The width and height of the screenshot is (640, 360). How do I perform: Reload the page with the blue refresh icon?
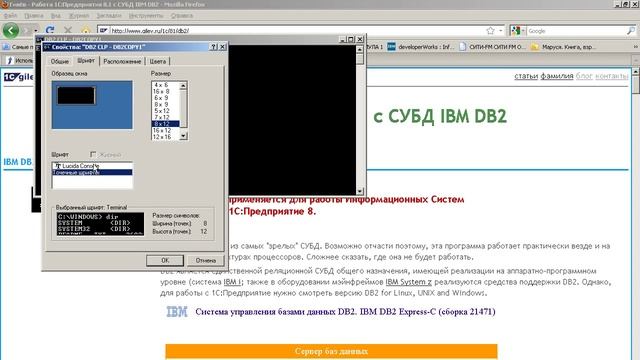coord(50,30)
